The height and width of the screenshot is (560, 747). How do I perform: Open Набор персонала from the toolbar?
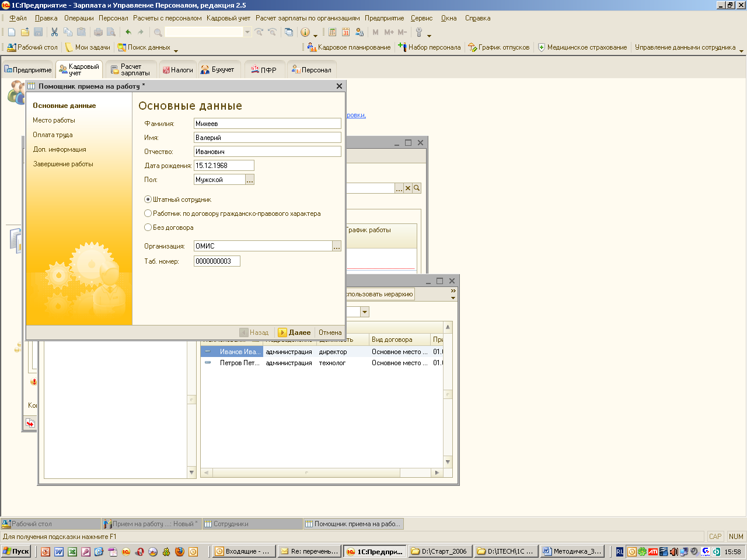click(430, 47)
